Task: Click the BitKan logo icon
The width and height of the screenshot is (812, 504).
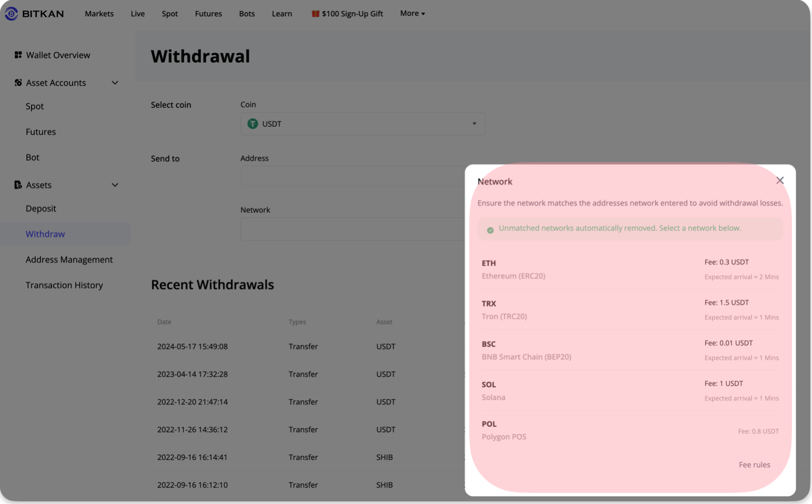Action: (x=11, y=14)
